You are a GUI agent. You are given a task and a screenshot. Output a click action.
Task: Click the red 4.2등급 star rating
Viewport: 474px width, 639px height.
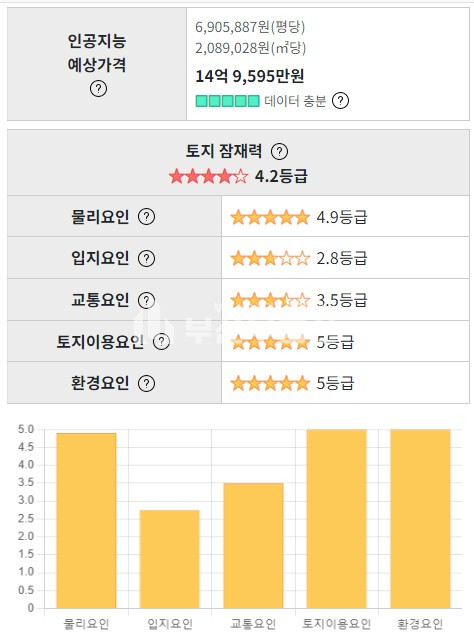[x=209, y=176]
